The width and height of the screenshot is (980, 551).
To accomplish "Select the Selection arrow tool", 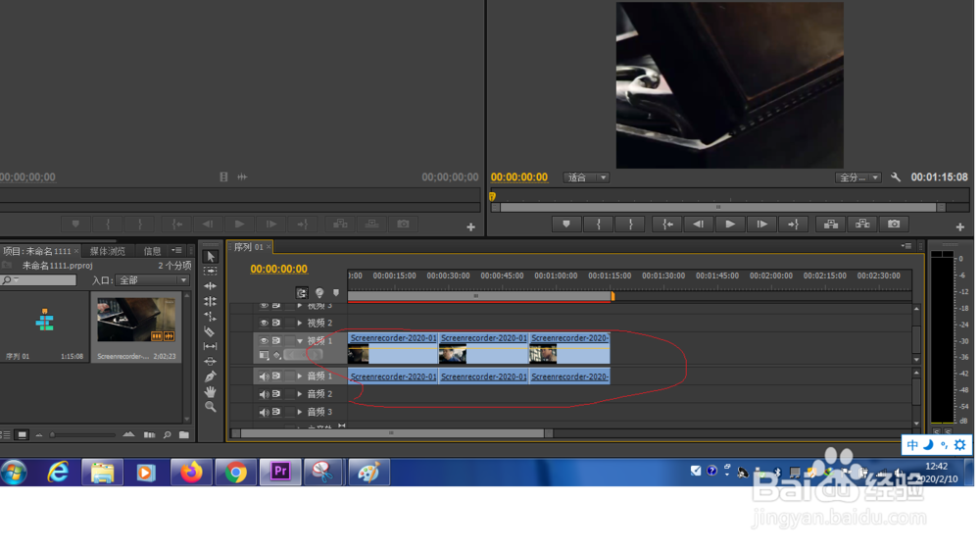I will [211, 257].
